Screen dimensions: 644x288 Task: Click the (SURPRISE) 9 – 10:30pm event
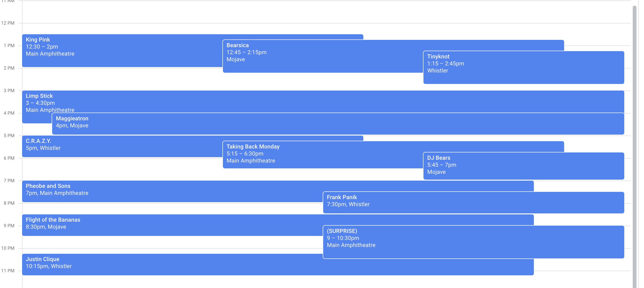click(x=473, y=242)
